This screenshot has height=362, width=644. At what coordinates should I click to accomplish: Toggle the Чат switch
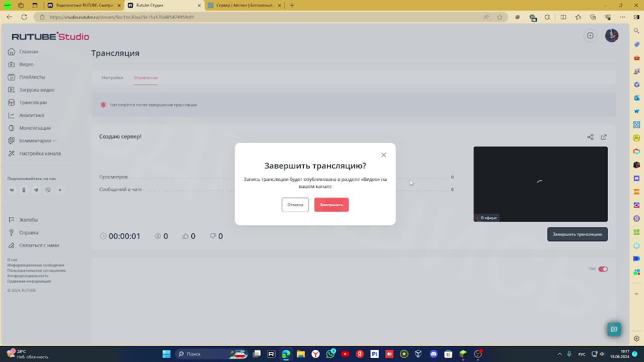click(x=603, y=269)
